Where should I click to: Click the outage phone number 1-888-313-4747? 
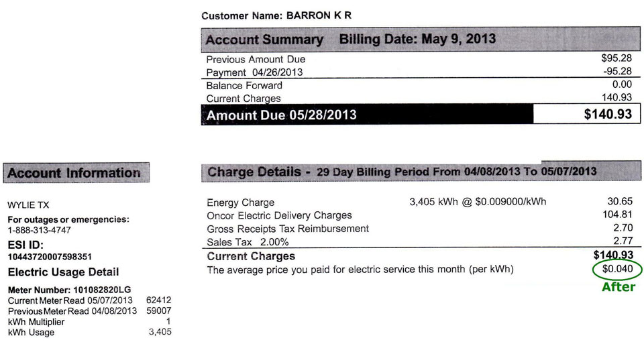coord(40,230)
